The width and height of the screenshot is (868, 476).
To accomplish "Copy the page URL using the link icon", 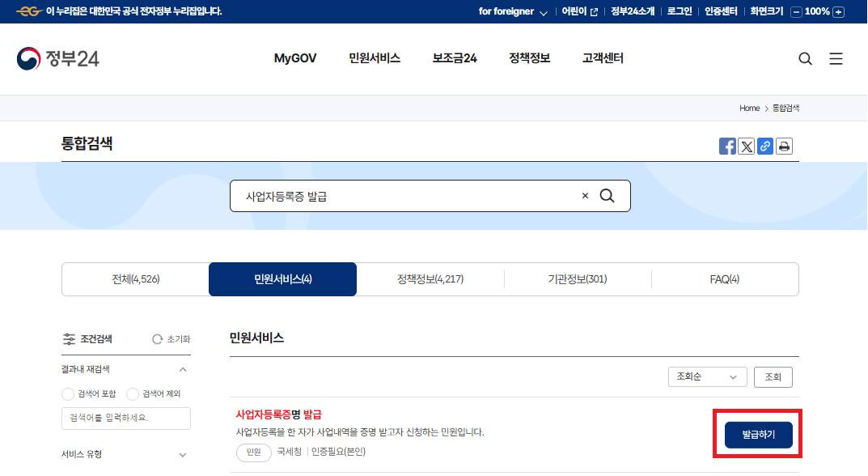I will tap(764, 146).
